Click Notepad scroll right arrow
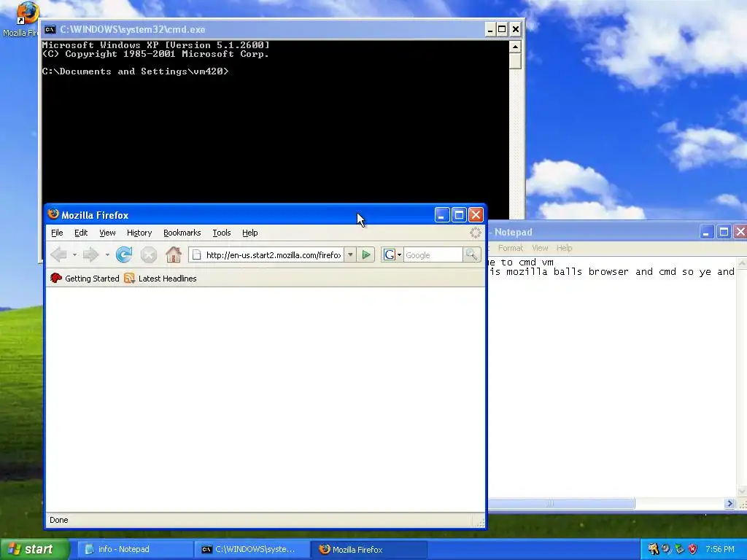 coord(729,503)
